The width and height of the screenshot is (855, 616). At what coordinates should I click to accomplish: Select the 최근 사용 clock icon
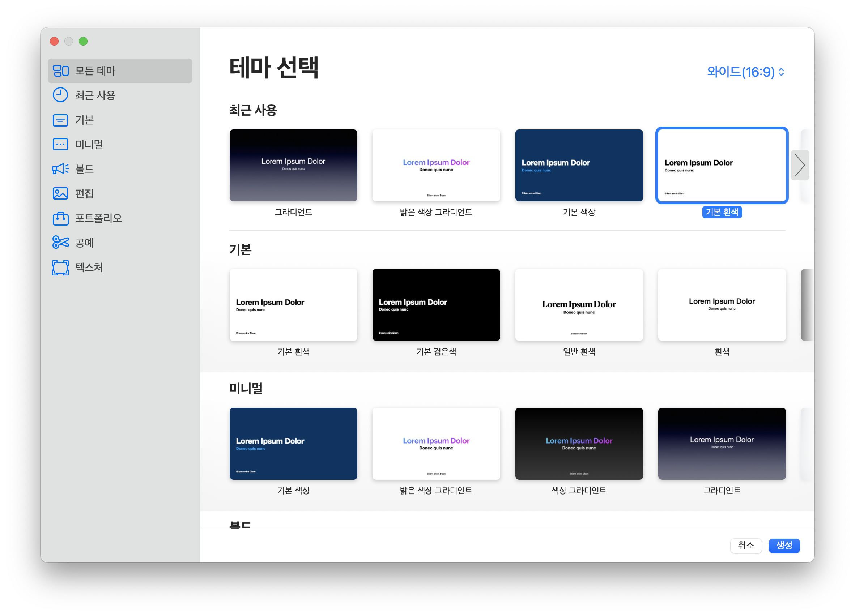point(60,95)
